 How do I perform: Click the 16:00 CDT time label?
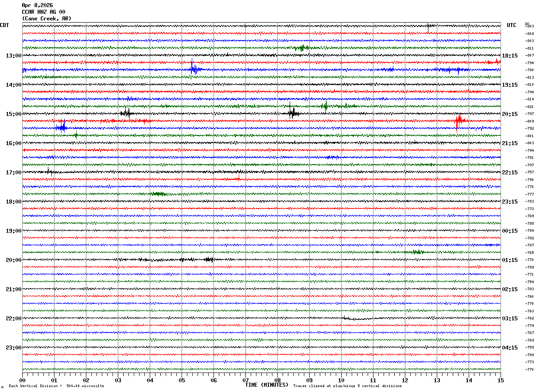tap(13, 143)
